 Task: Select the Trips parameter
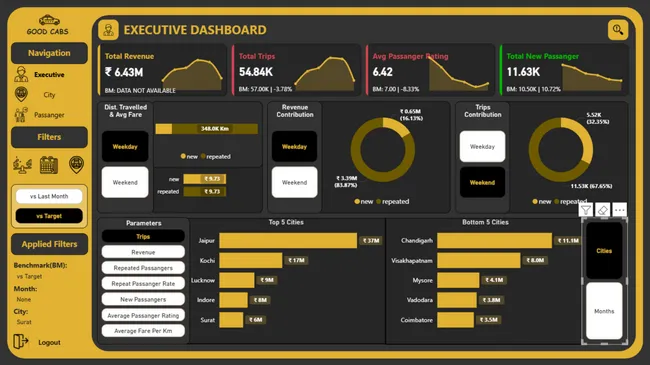(x=143, y=236)
